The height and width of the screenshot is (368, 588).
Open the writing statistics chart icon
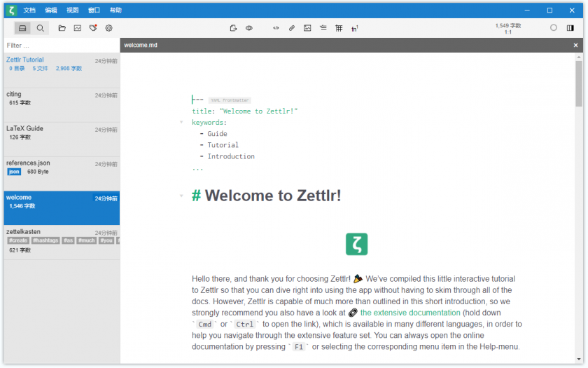click(x=78, y=28)
